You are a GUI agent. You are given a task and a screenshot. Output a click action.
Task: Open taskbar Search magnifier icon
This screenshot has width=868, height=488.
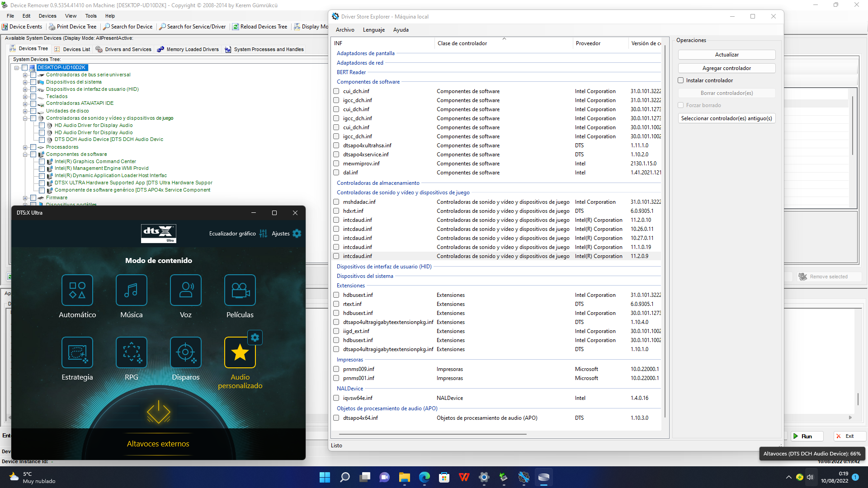[x=345, y=477]
